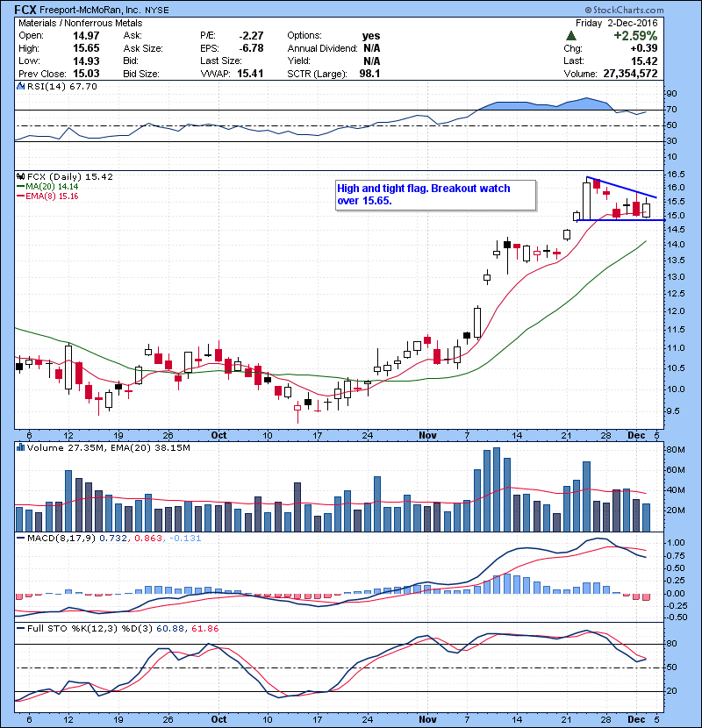Click the MACD histogram value -0.131

[185, 539]
